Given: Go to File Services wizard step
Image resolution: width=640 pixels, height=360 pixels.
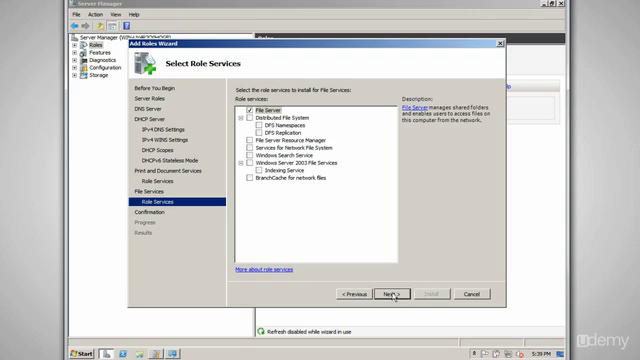Looking at the screenshot, I should pyautogui.click(x=149, y=191).
